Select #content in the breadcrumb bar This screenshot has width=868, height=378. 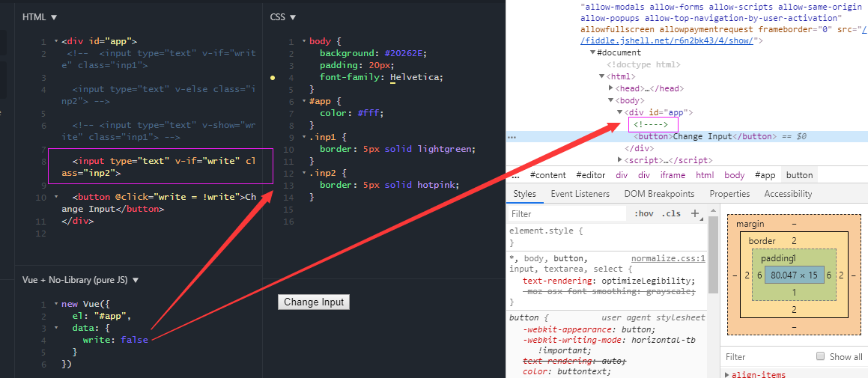(x=547, y=175)
